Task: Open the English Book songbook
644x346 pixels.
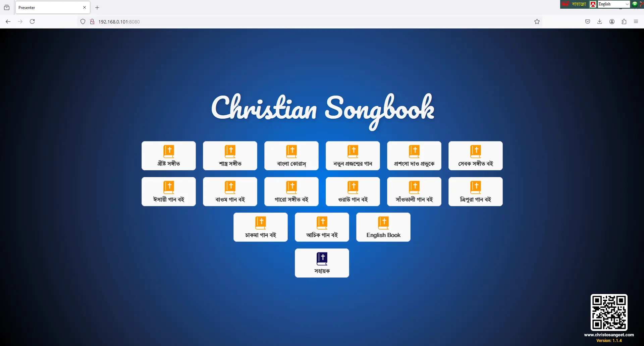Action: tap(383, 227)
